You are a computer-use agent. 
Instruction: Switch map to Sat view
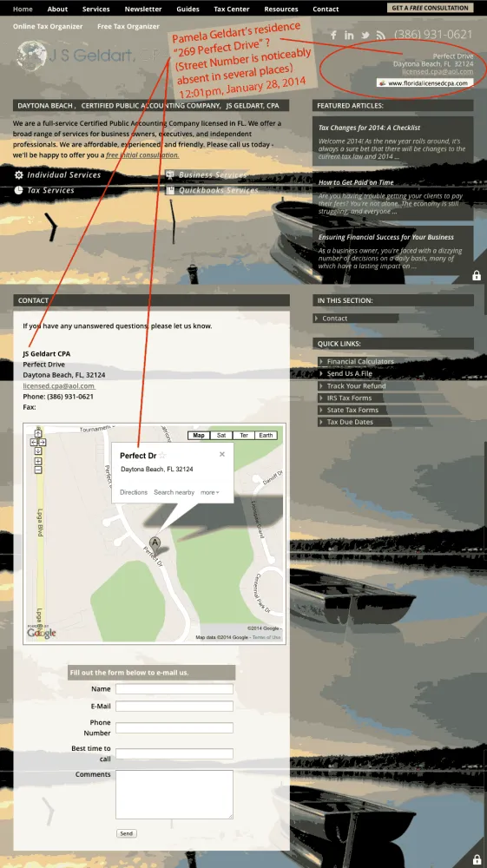[x=221, y=435]
